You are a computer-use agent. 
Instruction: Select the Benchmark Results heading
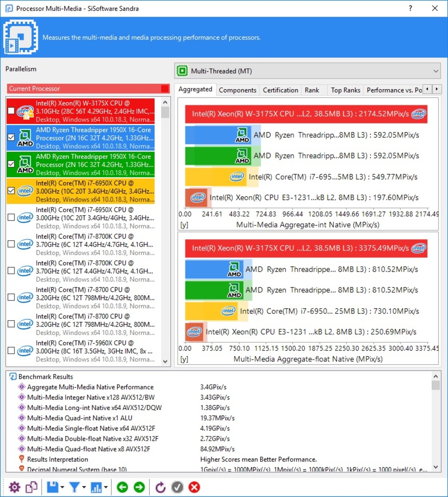(46, 377)
